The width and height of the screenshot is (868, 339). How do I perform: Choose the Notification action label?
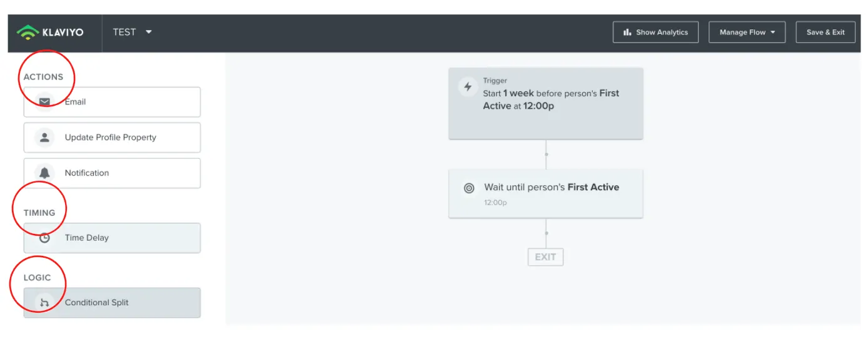[87, 173]
